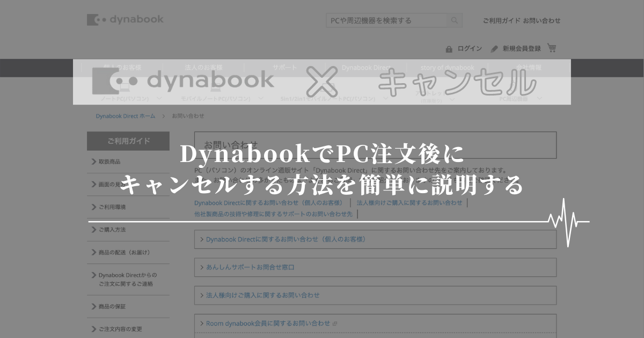644x338 pixels.
Task: Expand the Dynabook Directに関するお問い合わせ（個人のお客様） accordion row
Action: point(375,239)
